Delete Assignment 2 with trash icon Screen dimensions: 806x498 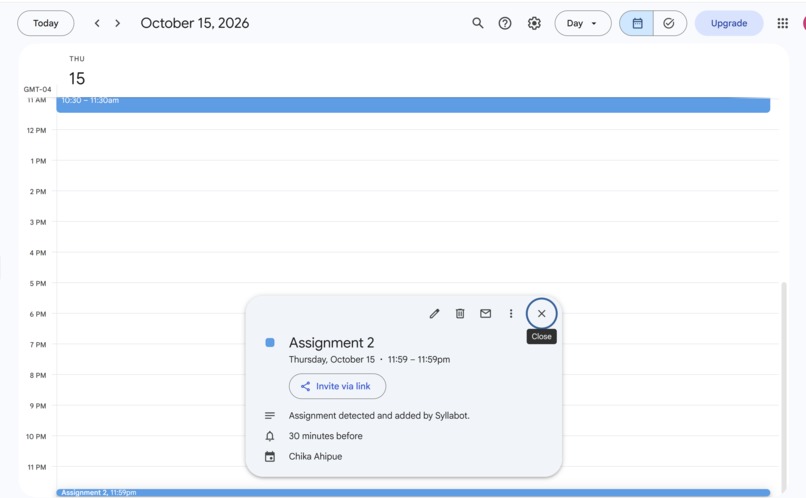coord(460,313)
